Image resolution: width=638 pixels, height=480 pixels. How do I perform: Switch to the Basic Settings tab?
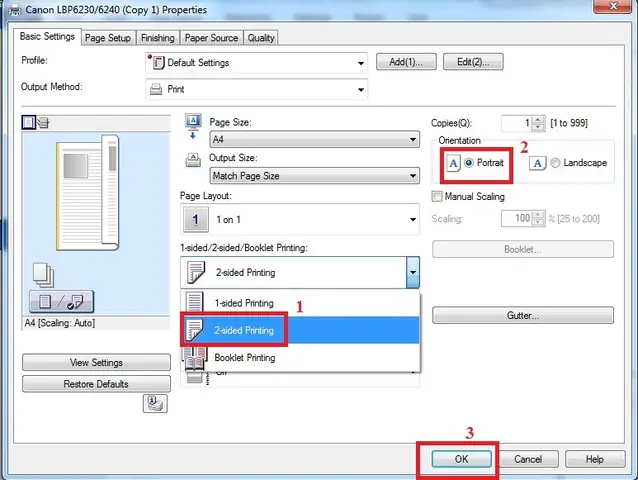tap(47, 37)
